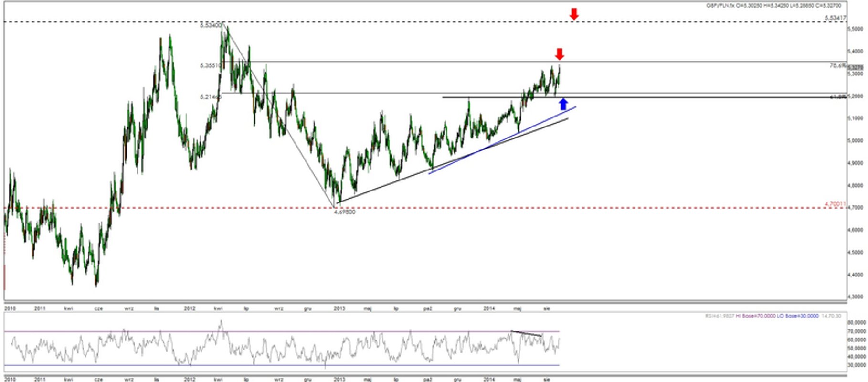Click the 5.53400 swing high label
This screenshot has width=868, height=382.
211,25
